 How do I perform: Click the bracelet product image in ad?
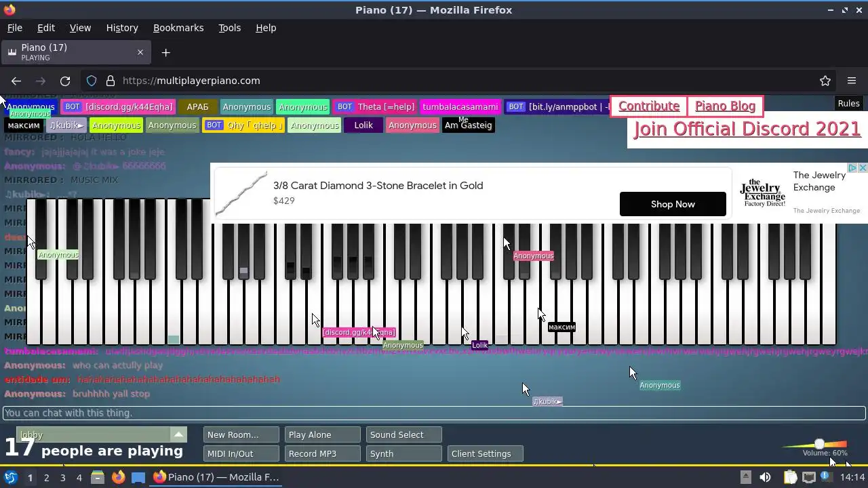tap(241, 193)
